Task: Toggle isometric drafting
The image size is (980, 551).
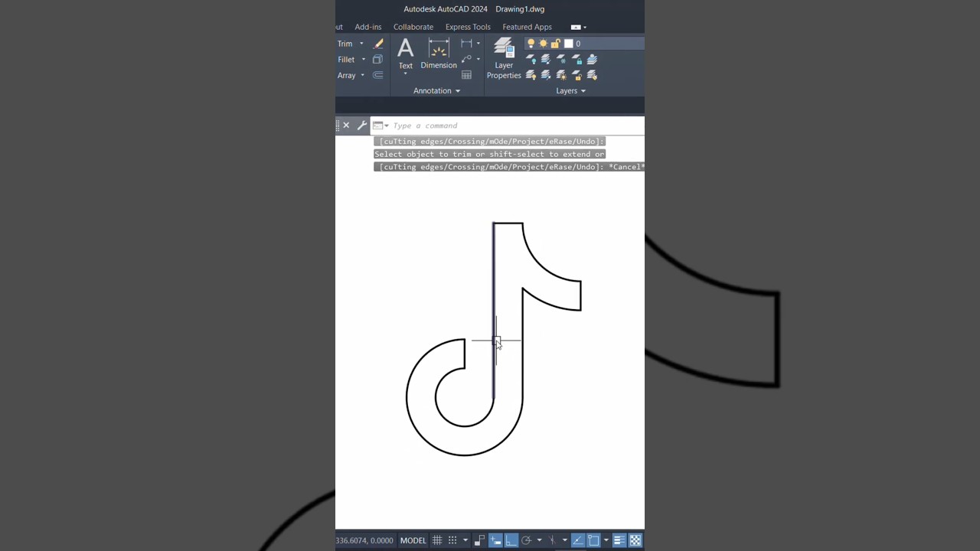Action: pos(552,540)
